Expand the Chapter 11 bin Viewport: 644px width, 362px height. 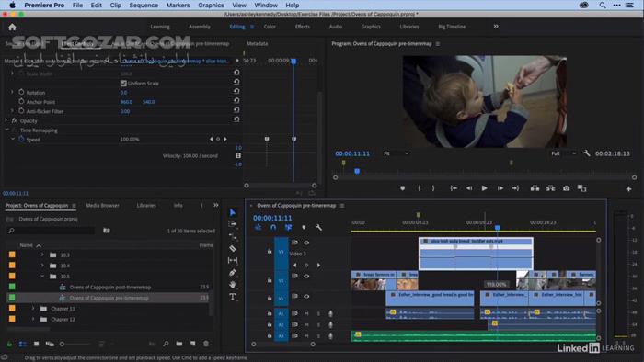click(33, 308)
